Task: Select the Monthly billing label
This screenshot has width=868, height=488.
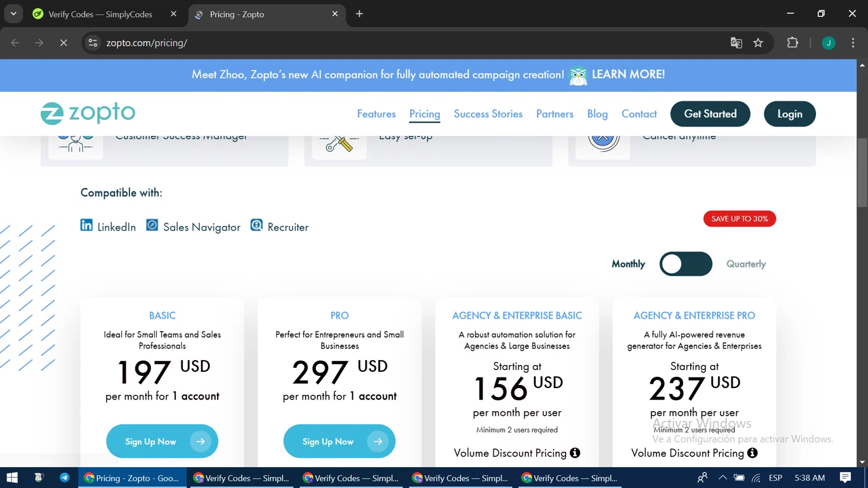Action: click(x=628, y=264)
